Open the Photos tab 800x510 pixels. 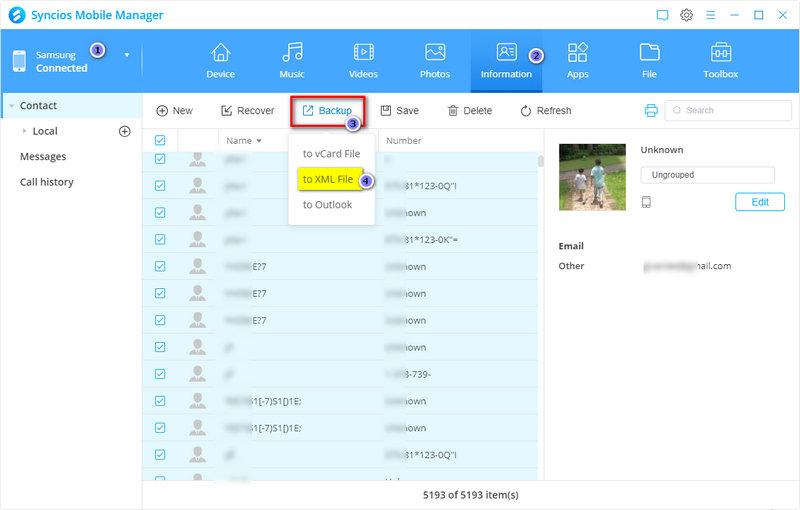[435, 61]
